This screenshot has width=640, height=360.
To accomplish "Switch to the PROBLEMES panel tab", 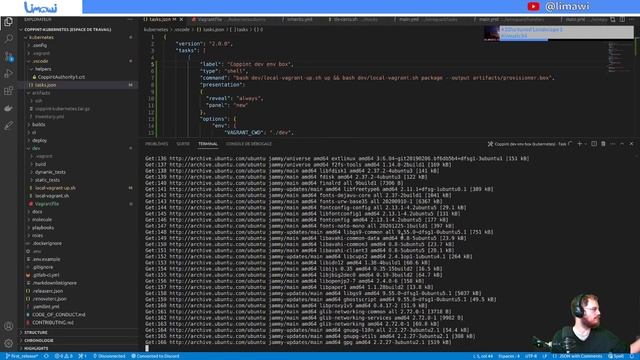I will (x=156, y=144).
